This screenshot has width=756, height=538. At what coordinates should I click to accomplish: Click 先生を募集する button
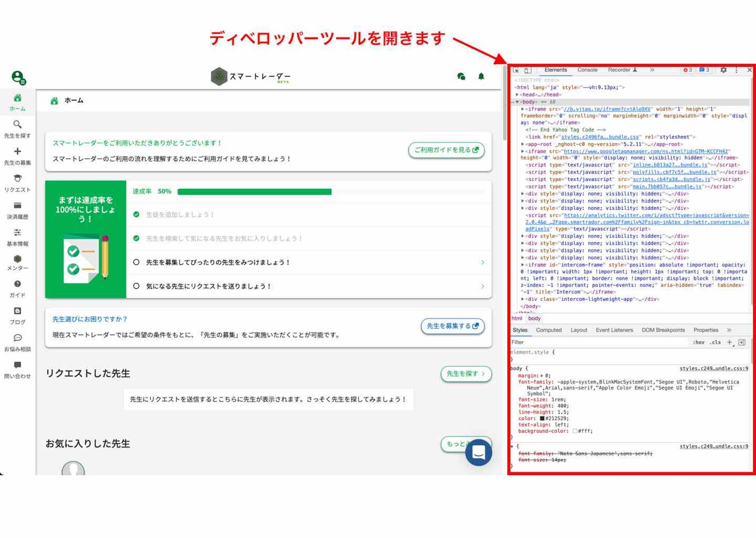coord(452,326)
